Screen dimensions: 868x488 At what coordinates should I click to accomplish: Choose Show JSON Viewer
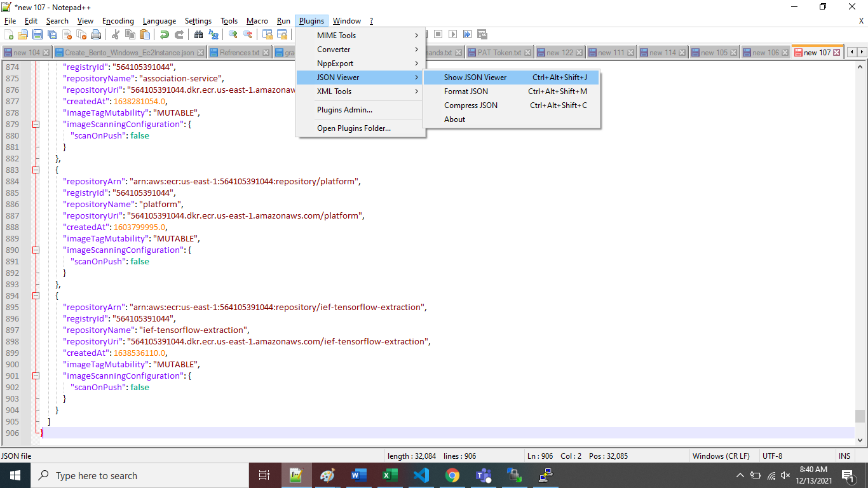pos(512,78)
